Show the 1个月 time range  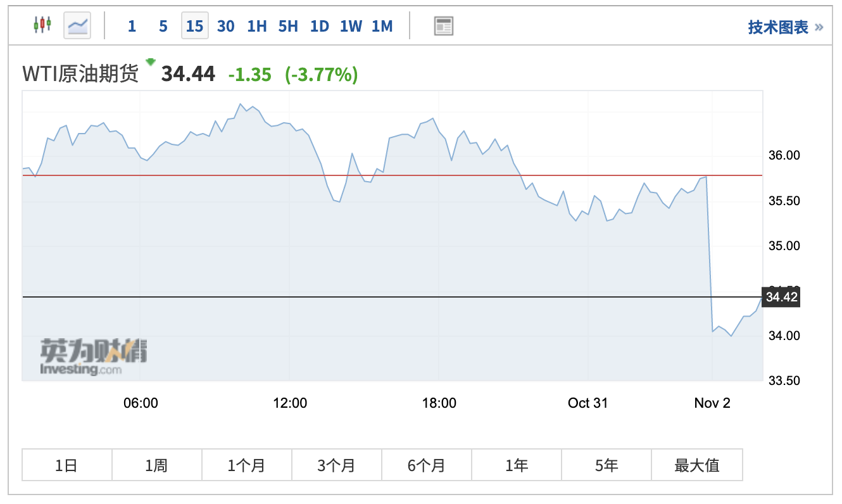[246, 465]
